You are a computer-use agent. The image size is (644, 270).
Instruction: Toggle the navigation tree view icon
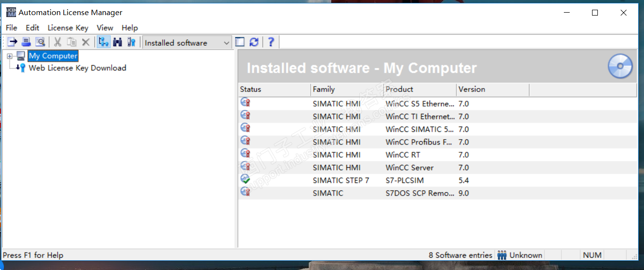pyautogui.click(x=103, y=42)
